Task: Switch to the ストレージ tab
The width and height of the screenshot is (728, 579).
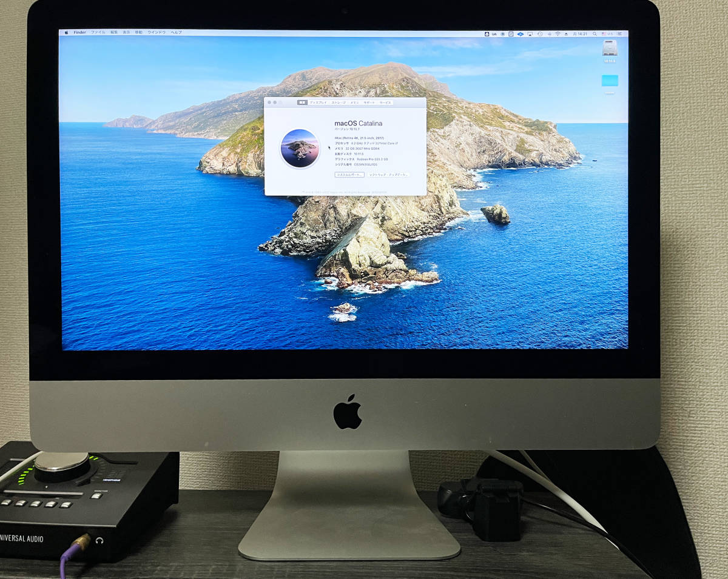Action: [x=339, y=102]
